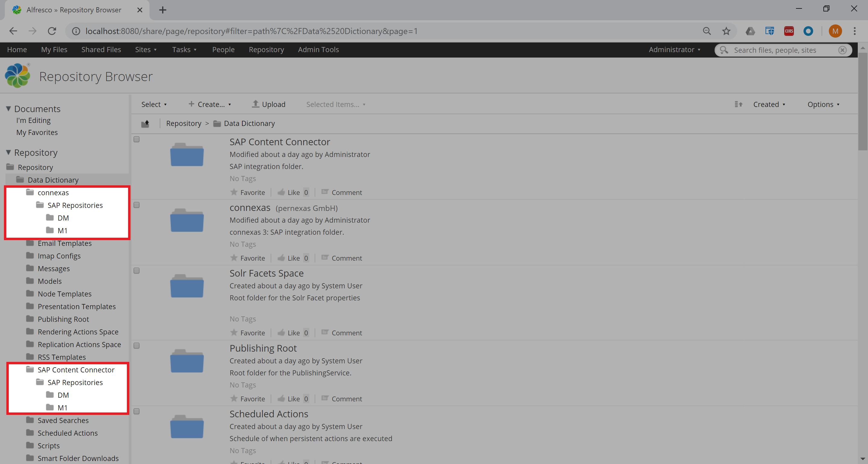Clear search box with X icon
Image resolution: width=868 pixels, height=464 pixels.
(x=842, y=50)
